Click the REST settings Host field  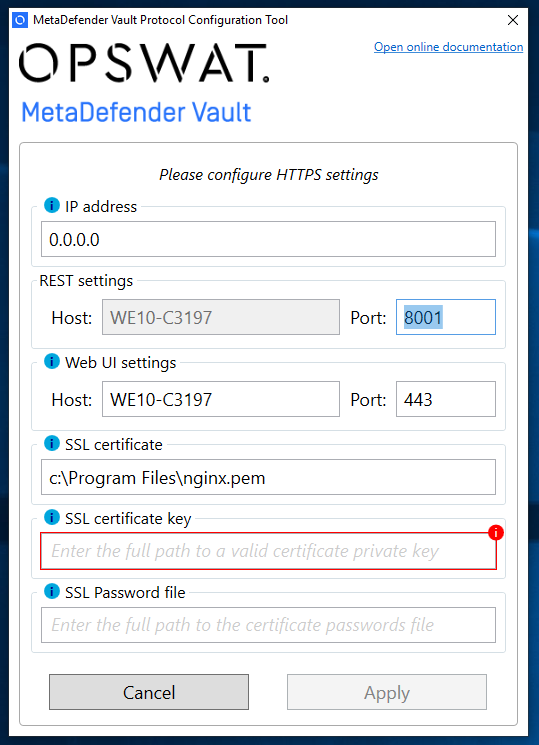click(x=221, y=317)
